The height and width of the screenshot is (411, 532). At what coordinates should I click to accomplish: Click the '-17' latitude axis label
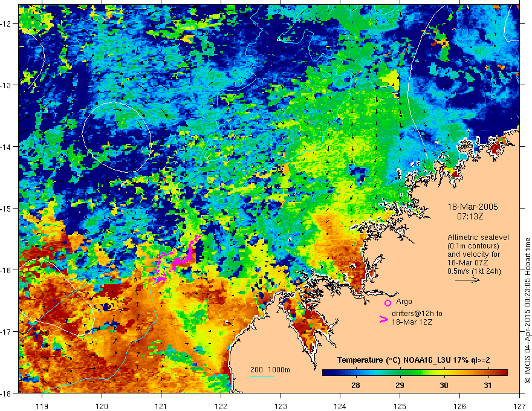click(x=7, y=332)
